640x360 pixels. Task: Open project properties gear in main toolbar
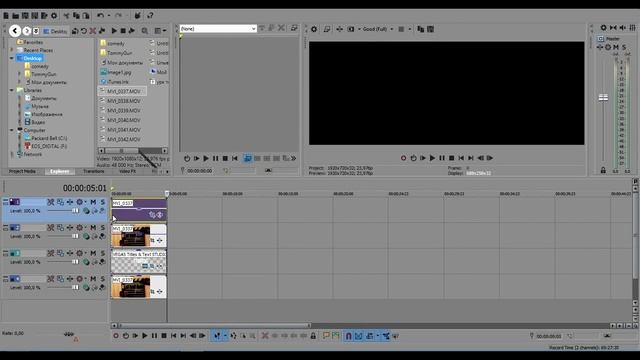[54, 16]
